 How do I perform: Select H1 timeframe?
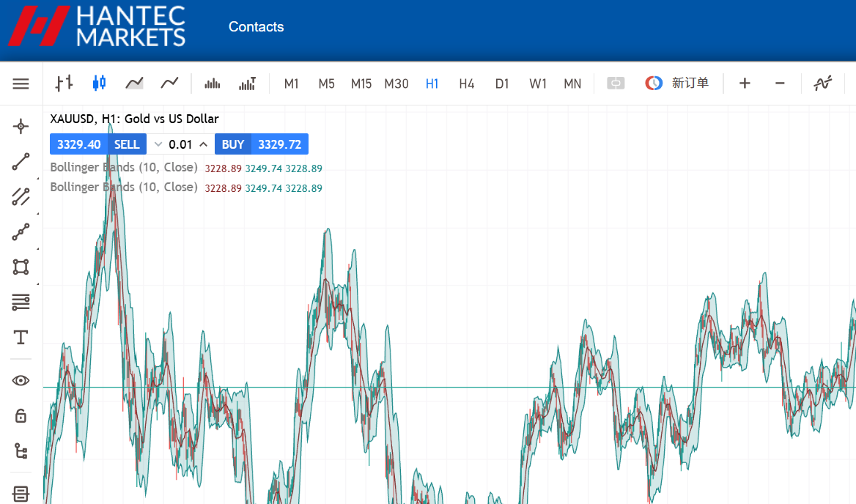[432, 84]
